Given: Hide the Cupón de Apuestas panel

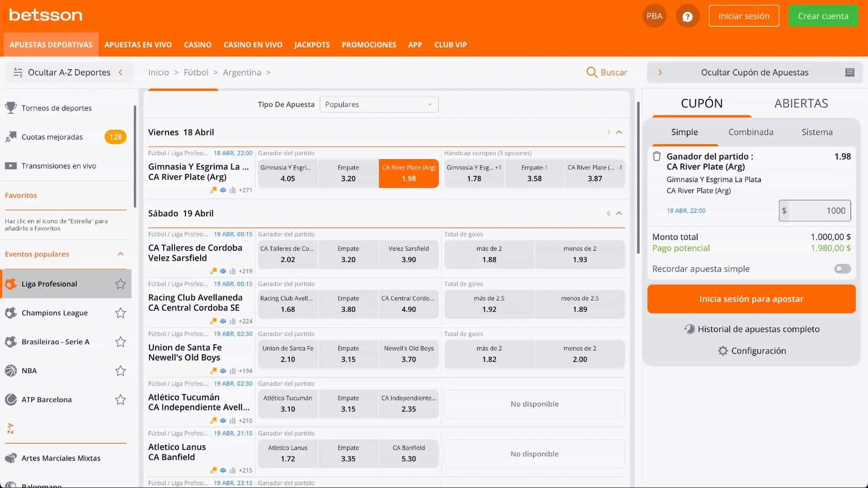Looking at the screenshot, I should click(x=755, y=72).
